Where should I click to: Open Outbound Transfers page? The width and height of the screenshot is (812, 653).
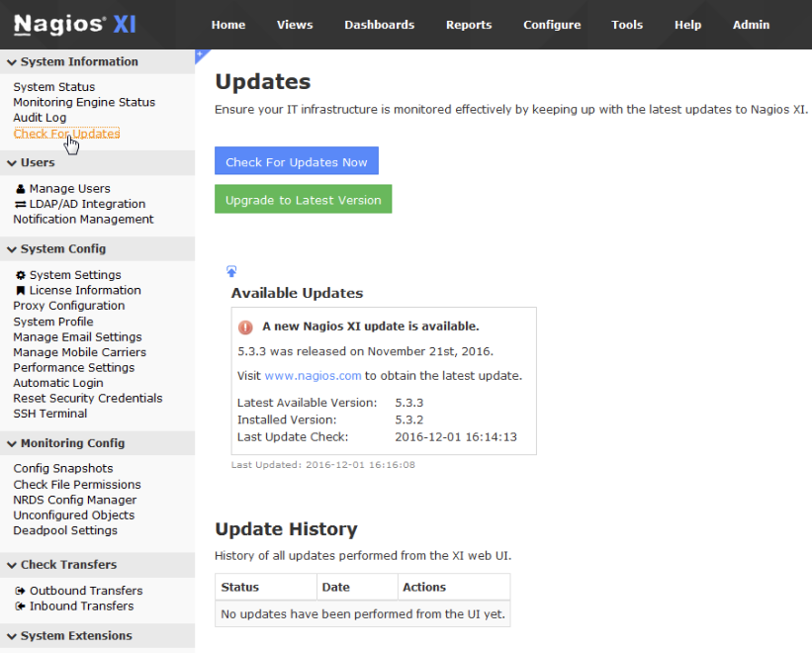tap(86, 591)
